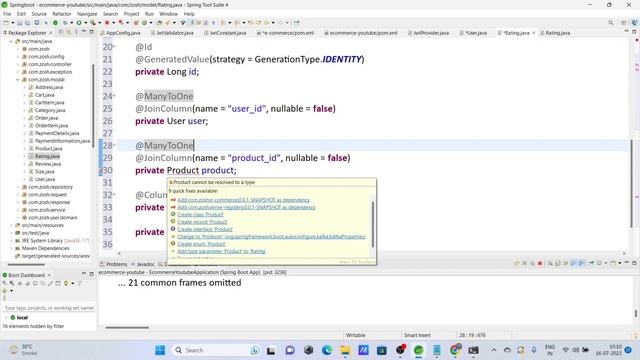This screenshot has width=640, height=360.
Task: Click Spring Tool Suite taskbar icon
Action: pos(418,350)
